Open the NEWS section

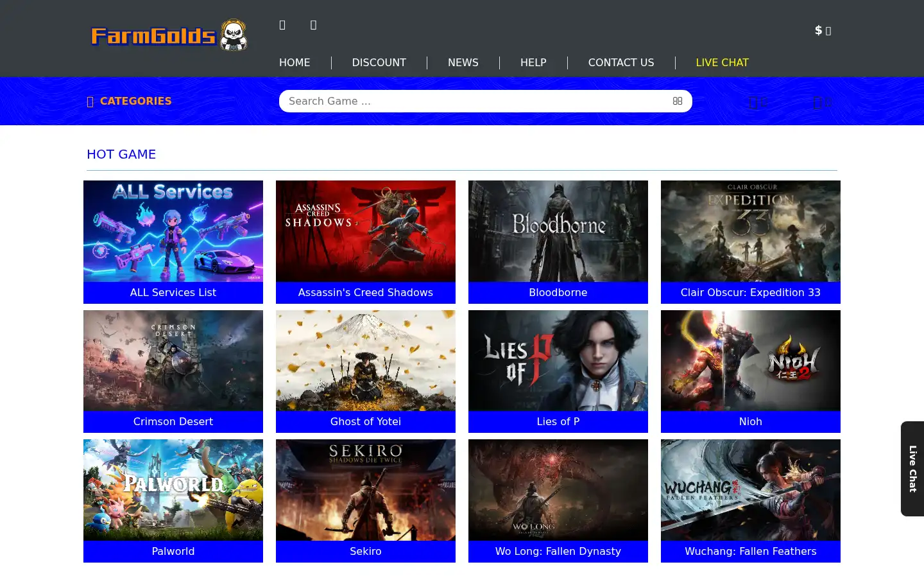pyautogui.click(x=463, y=62)
